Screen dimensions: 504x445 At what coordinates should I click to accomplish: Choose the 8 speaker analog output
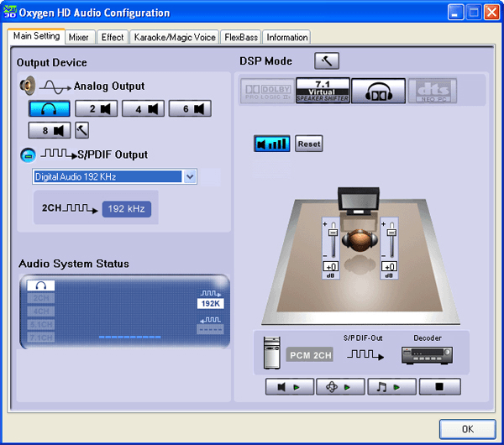[x=49, y=130]
